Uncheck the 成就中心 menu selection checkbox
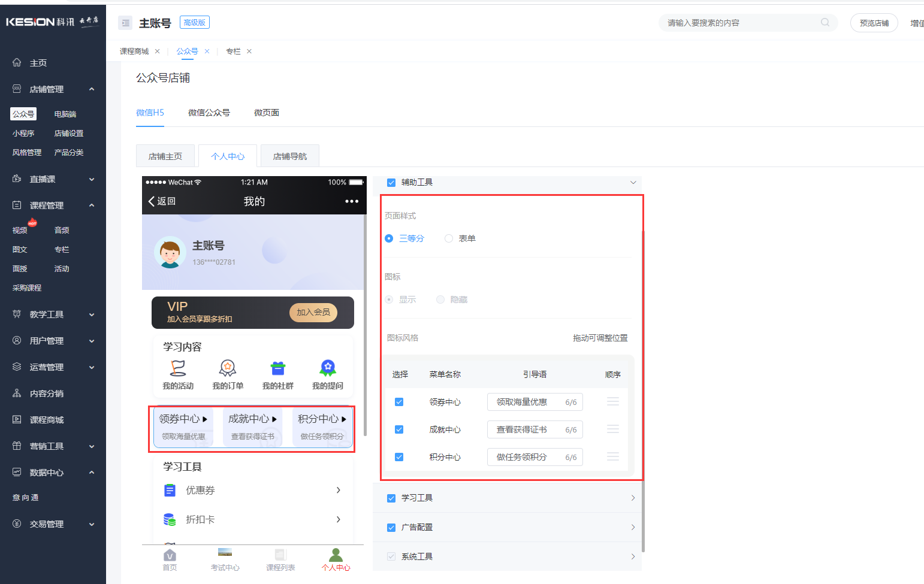924x584 pixels. point(399,429)
